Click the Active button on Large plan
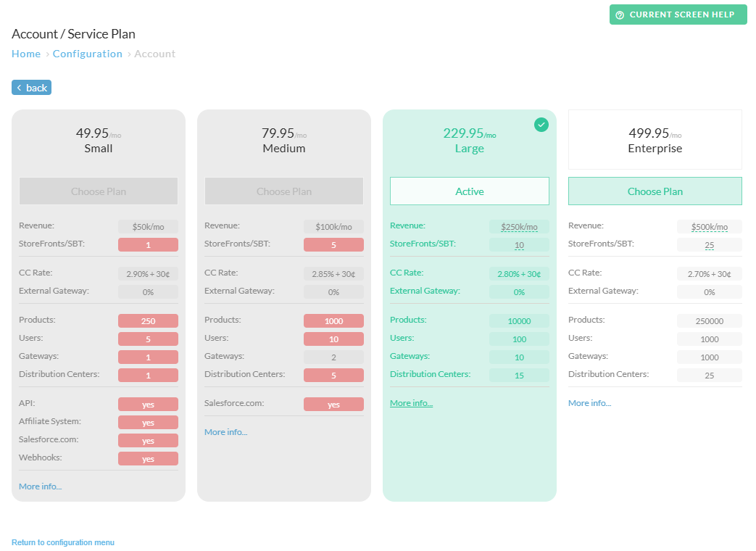The width and height of the screenshot is (756, 551). pos(469,191)
